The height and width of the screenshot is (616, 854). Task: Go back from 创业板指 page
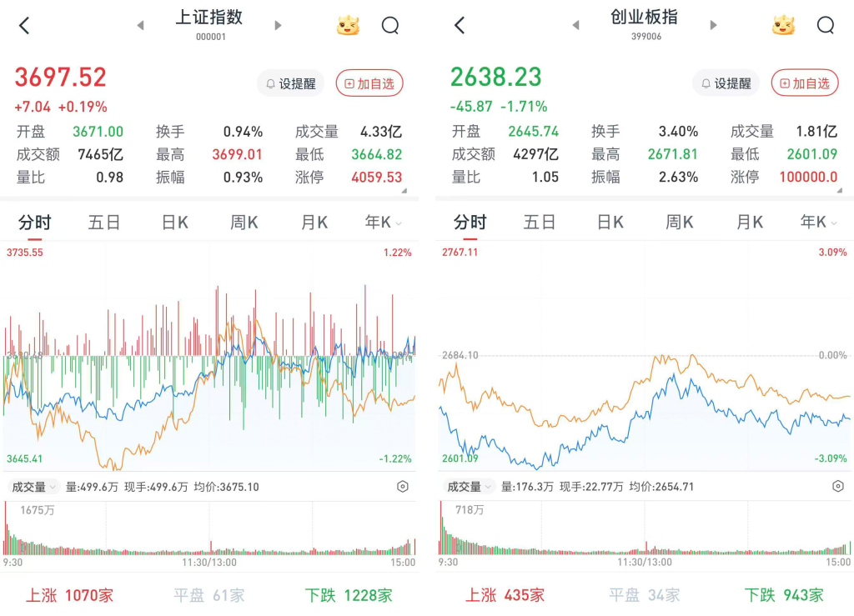point(460,25)
